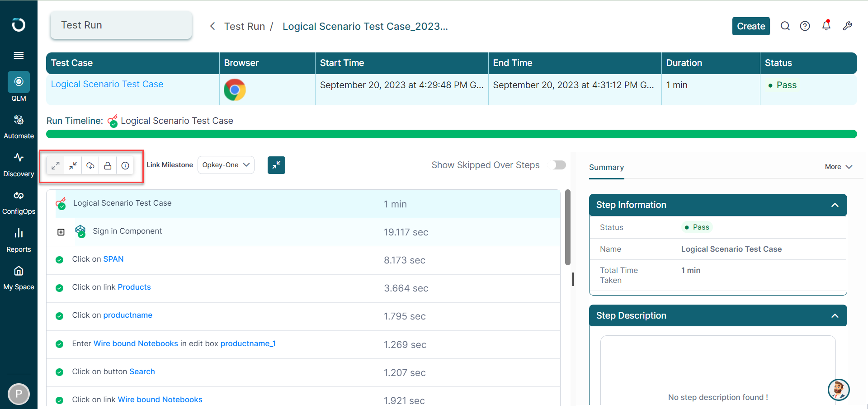Open the QLM module
The image size is (868, 409).
[19, 86]
